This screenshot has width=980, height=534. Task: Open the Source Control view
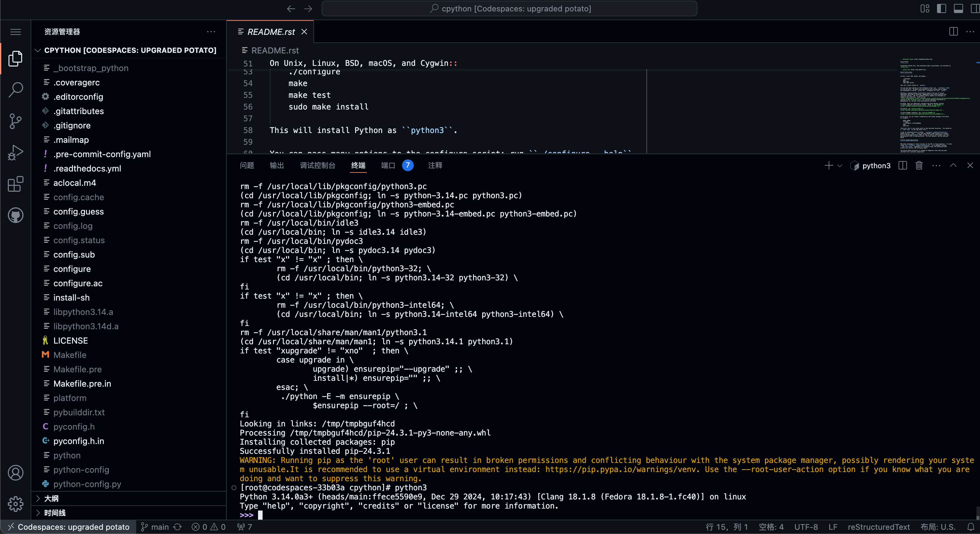click(16, 121)
